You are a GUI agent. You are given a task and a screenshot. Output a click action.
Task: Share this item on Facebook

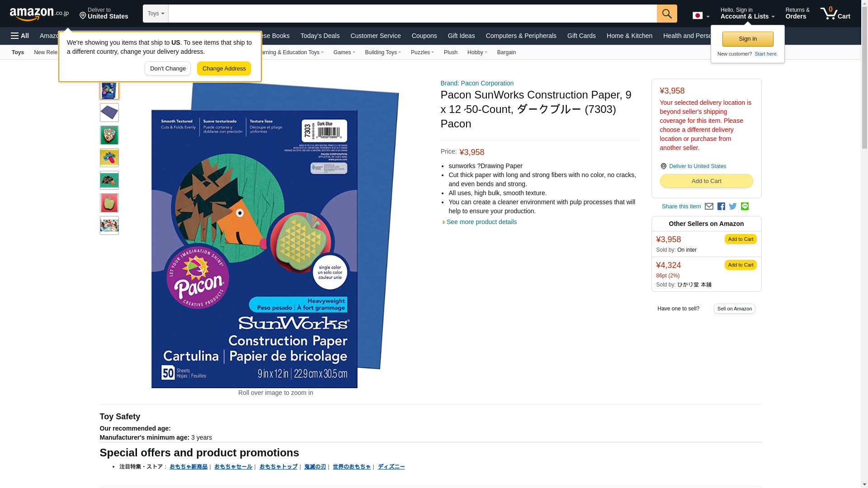tap(721, 206)
